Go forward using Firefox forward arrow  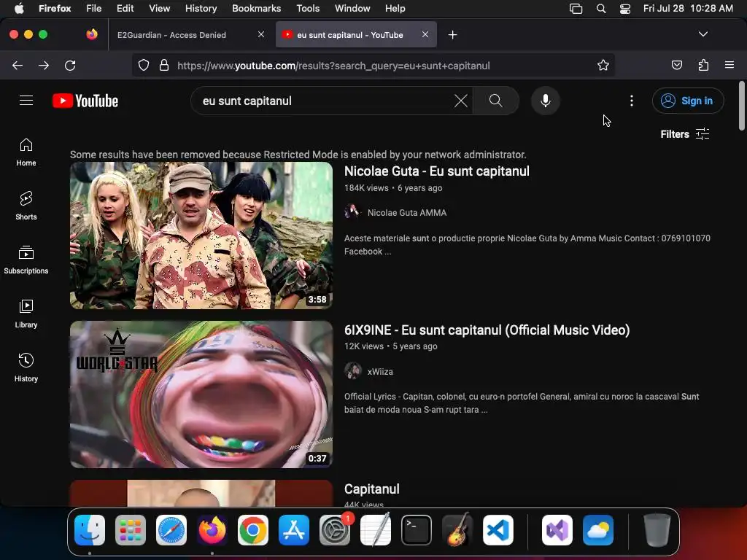coord(44,65)
